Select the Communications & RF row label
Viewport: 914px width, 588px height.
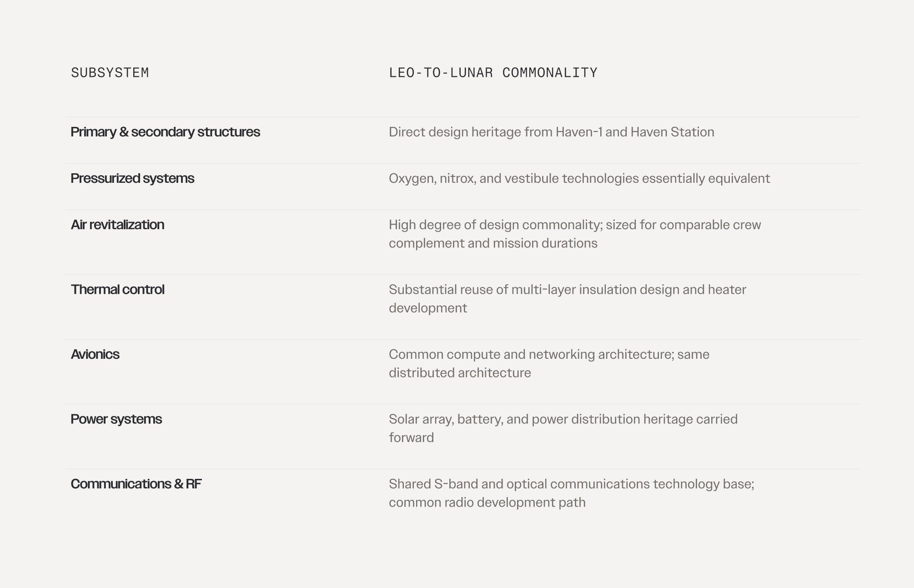(x=136, y=484)
